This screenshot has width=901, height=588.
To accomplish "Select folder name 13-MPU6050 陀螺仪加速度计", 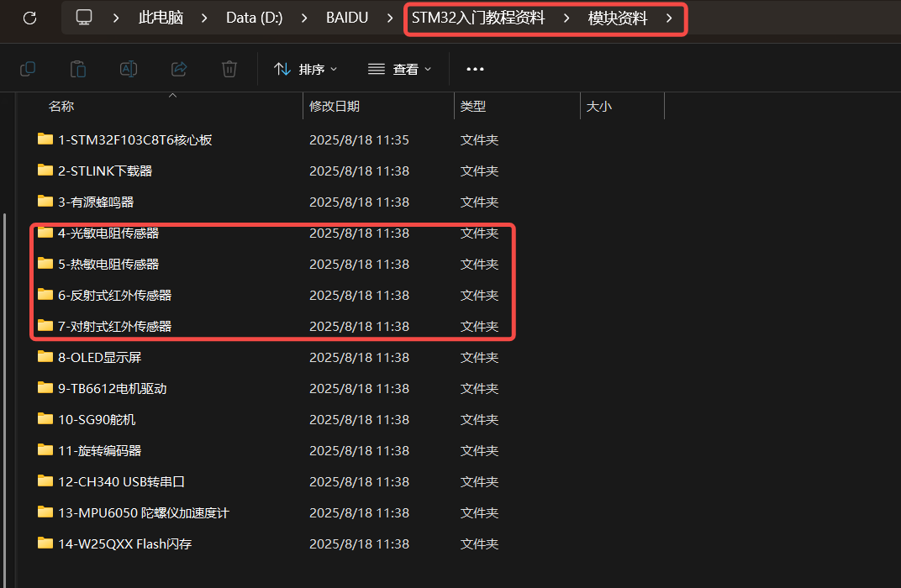I will tap(144, 512).
